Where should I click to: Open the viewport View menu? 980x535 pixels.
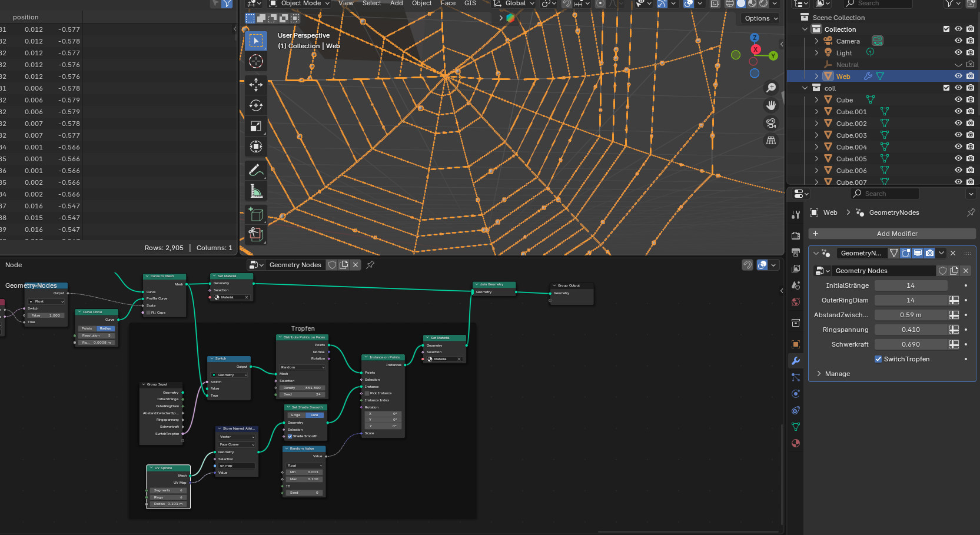(x=346, y=4)
